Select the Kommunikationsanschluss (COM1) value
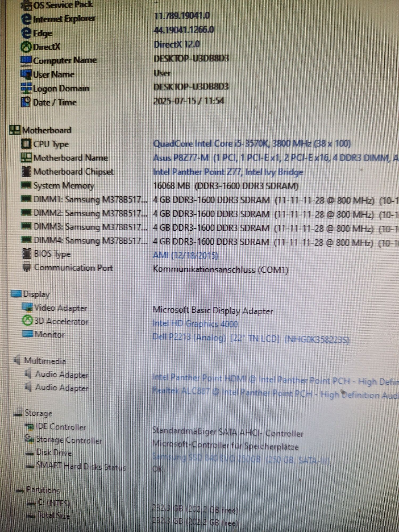The width and height of the screenshot is (399, 532). [221, 269]
